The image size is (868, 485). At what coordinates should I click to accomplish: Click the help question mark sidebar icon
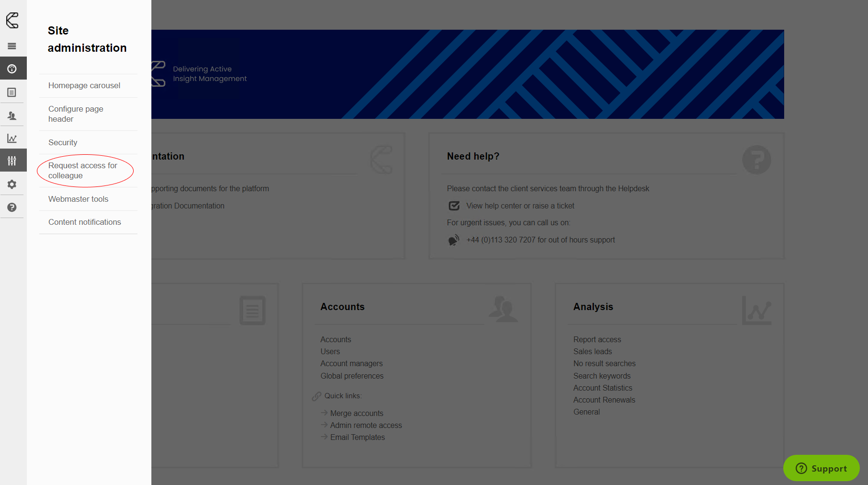coord(12,208)
